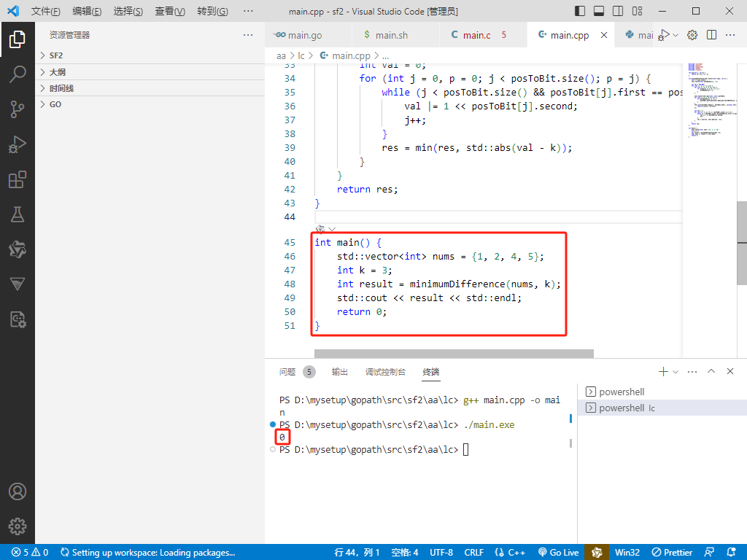
Task: Select the first powershell terminal
Action: (x=662, y=392)
